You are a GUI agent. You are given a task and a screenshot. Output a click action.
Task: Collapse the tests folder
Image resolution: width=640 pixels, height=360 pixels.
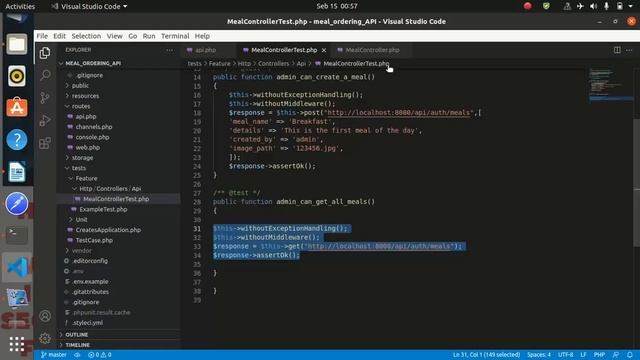tap(79, 168)
